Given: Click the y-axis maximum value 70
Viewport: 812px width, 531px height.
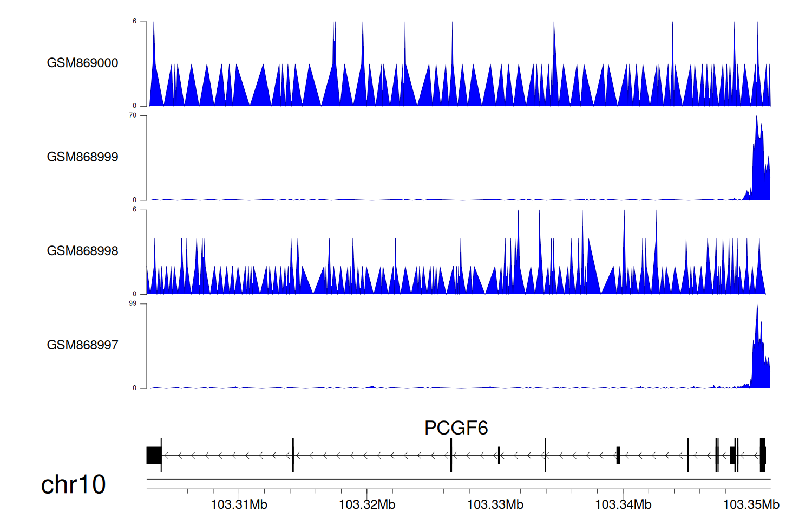Looking at the screenshot, I should tap(133, 115).
